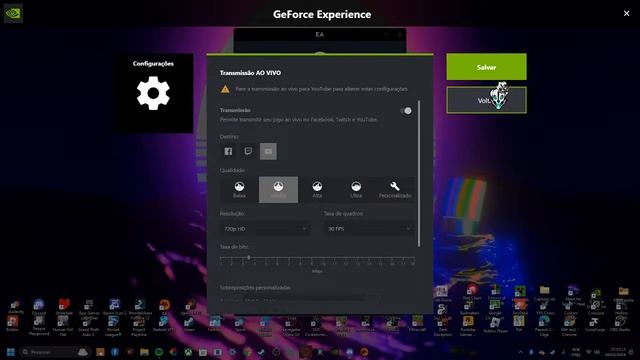Open the Project Playtime desktop shortcut

139,327
